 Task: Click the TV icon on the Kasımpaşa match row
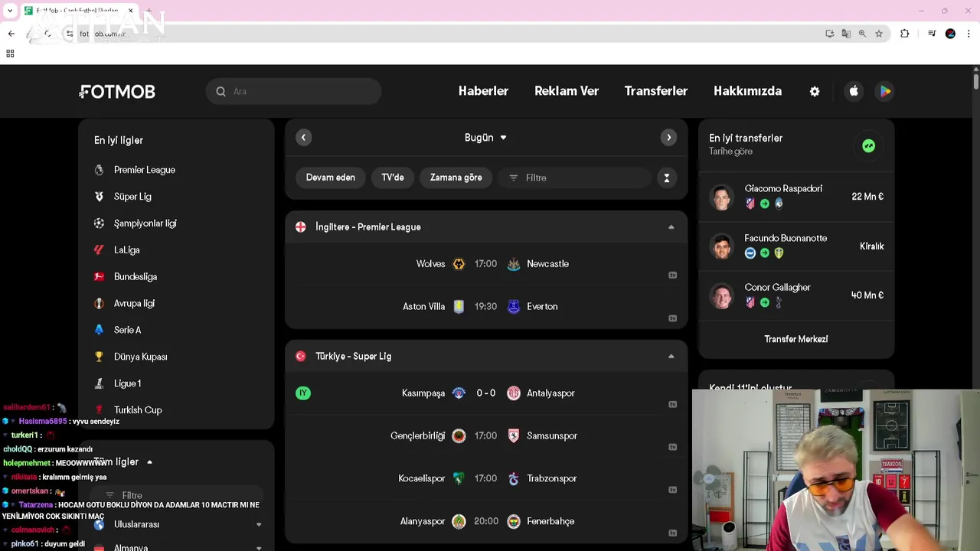coord(672,404)
